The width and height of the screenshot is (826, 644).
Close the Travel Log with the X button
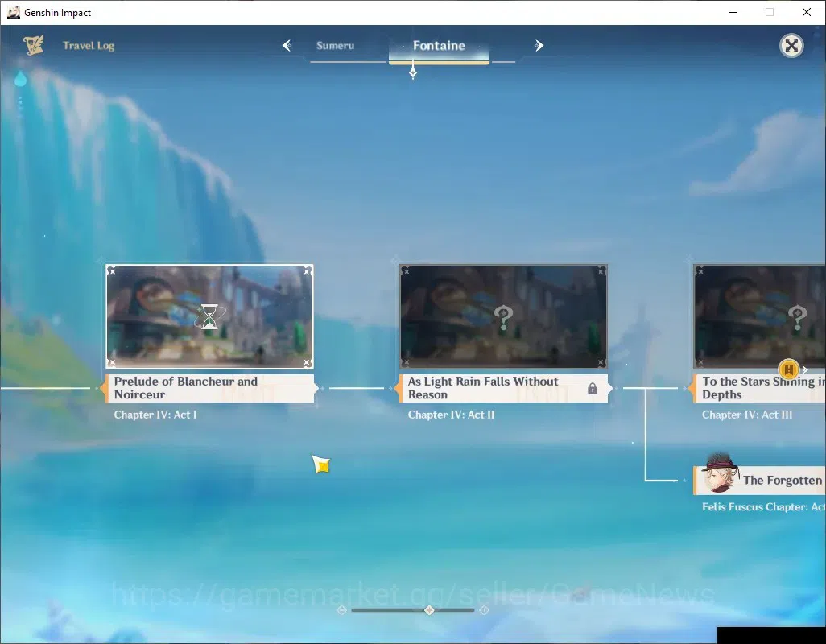pyautogui.click(x=791, y=46)
